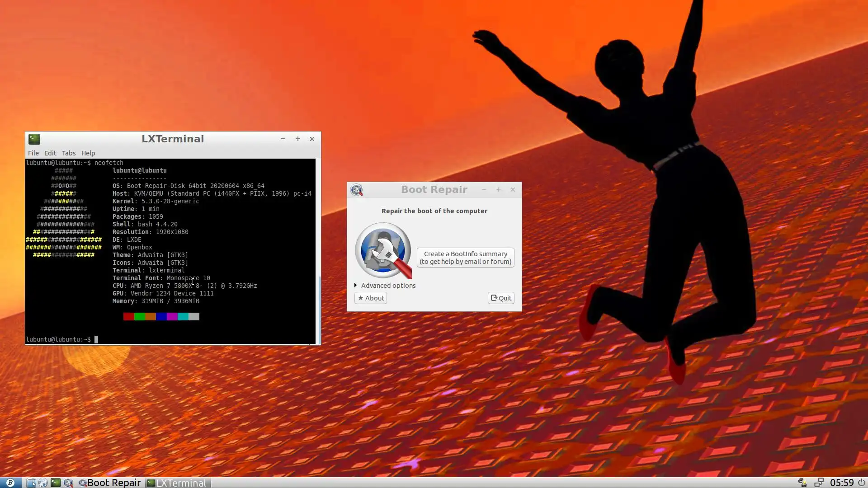The image size is (868, 488).
Task: Click the Boot Repair quick-launch icon
Action: click(x=68, y=483)
